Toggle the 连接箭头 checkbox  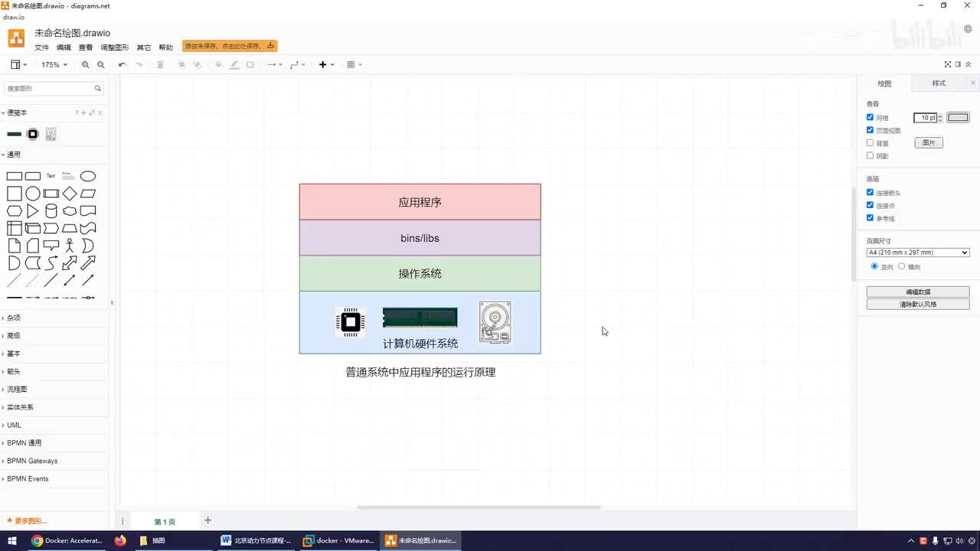pyautogui.click(x=870, y=192)
